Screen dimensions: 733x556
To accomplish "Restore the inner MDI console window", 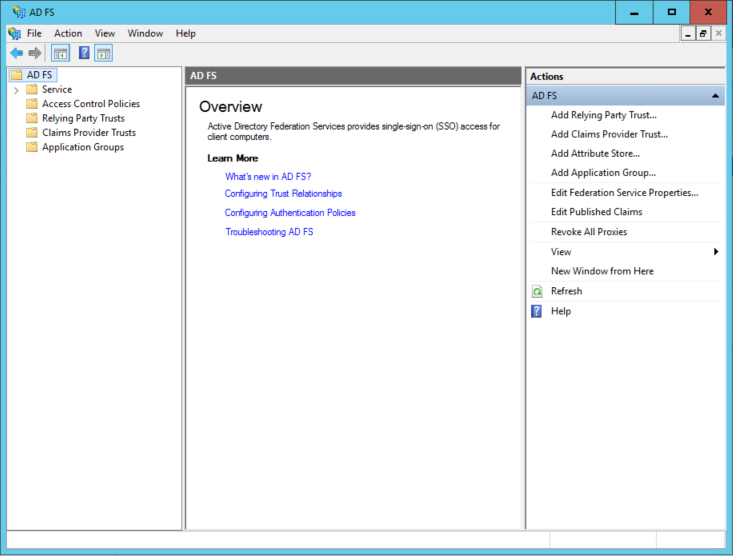I will coord(703,34).
